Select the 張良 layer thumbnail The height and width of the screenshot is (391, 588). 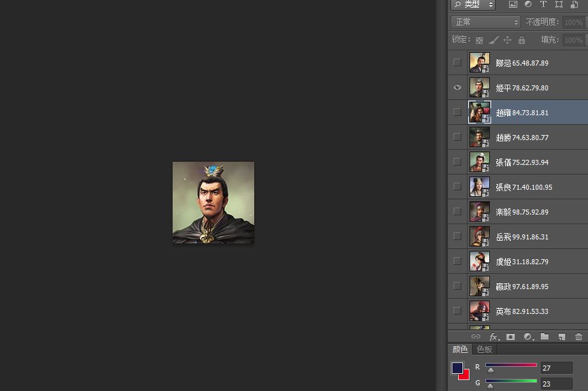(x=480, y=187)
